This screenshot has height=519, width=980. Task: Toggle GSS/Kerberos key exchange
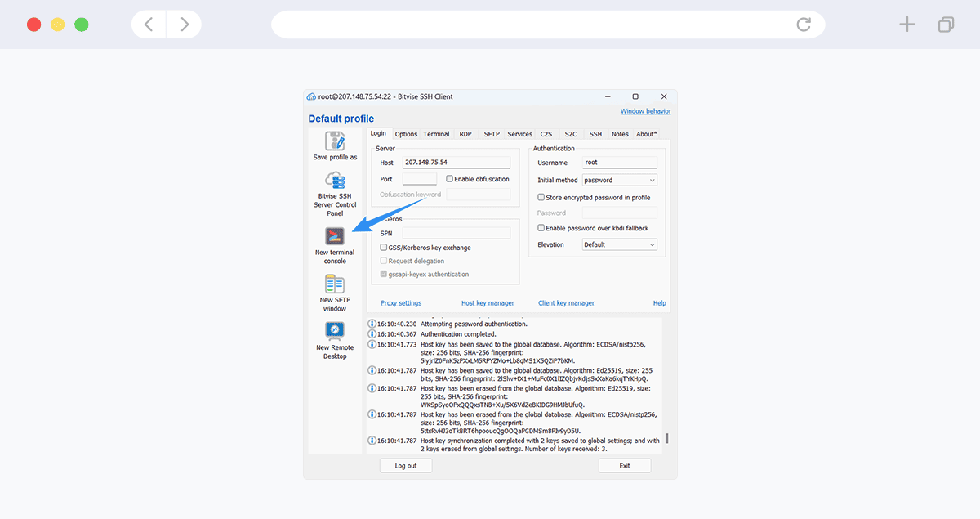(x=384, y=248)
